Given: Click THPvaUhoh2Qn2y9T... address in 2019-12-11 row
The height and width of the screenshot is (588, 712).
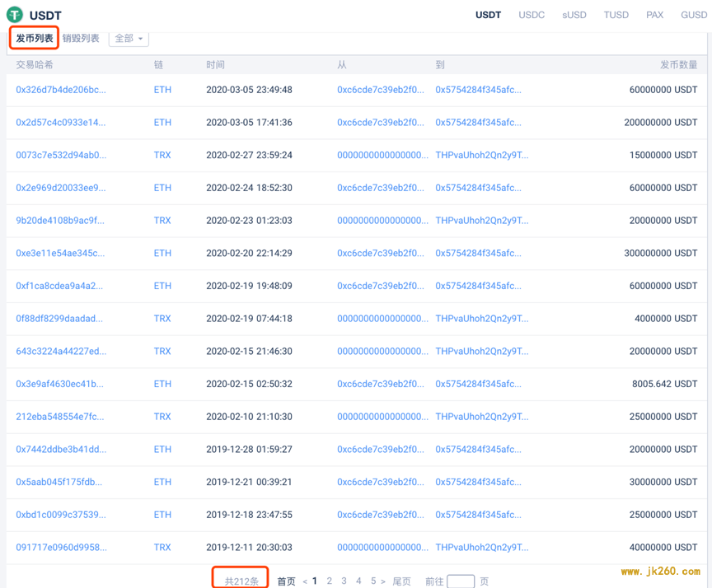Looking at the screenshot, I should 482,547.
